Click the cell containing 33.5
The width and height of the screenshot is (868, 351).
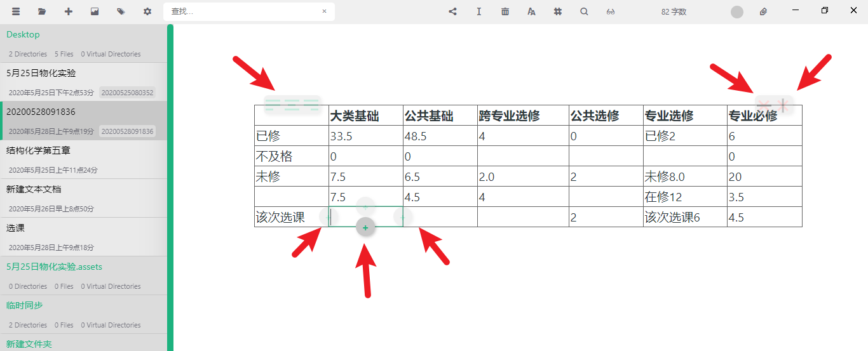coord(366,136)
